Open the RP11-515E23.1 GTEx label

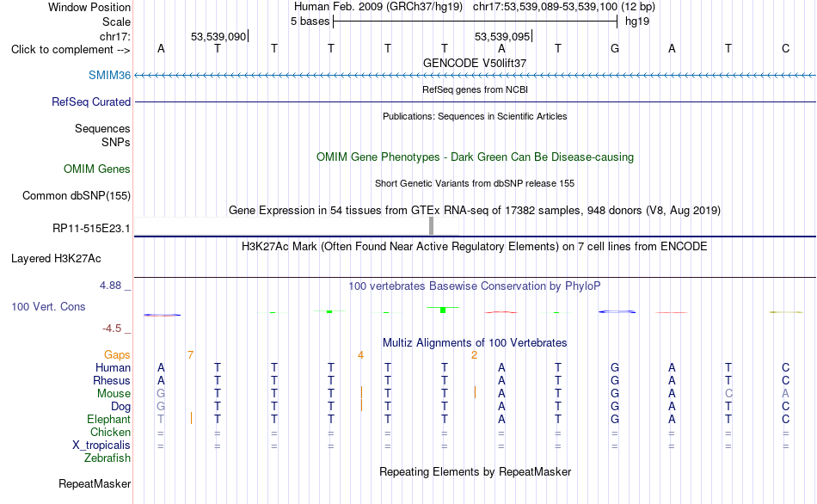point(91,228)
